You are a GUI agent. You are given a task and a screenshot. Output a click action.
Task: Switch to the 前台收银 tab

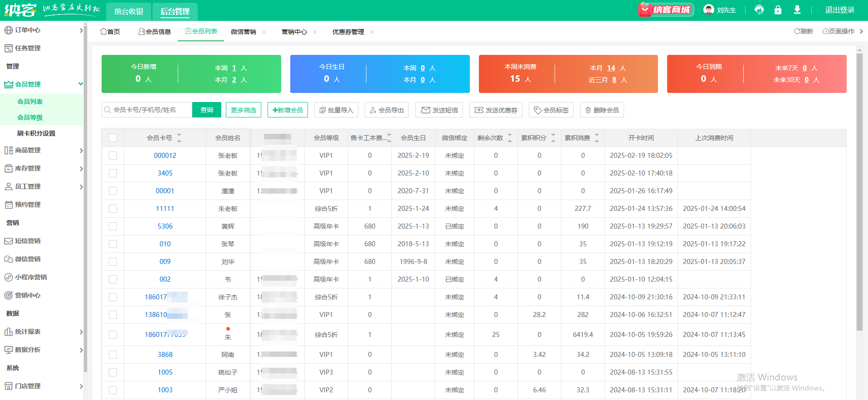point(129,11)
